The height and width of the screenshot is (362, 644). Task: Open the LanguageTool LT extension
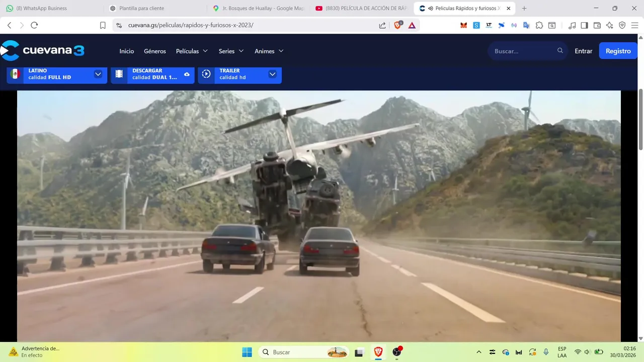[489, 25]
